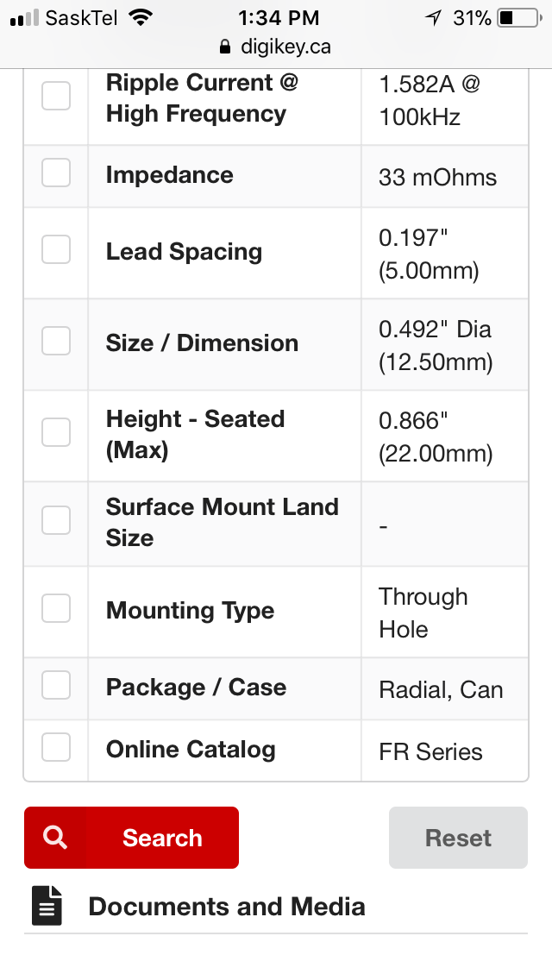The width and height of the screenshot is (552, 980).
Task: Check the Impedance checkbox
Action: pos(56,173)
